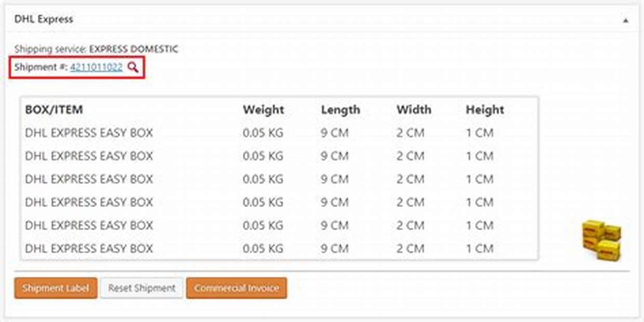
Task: Collapse the DHL Express panel arrow
Action: (625, 20)
